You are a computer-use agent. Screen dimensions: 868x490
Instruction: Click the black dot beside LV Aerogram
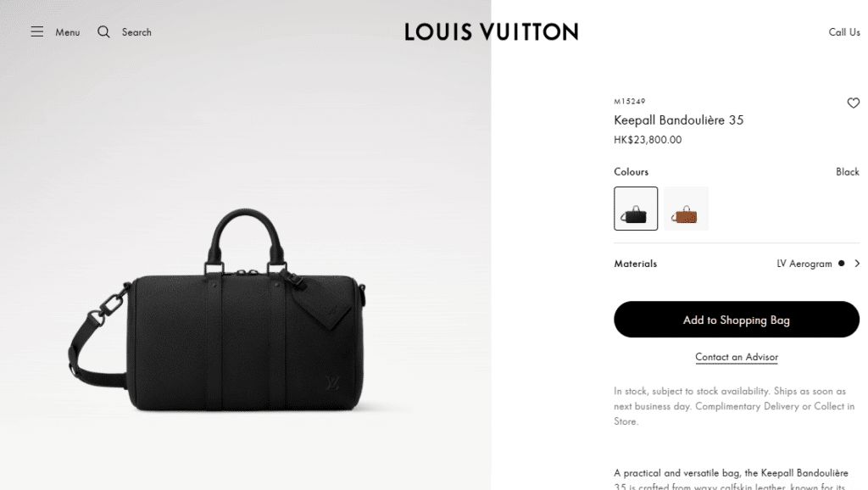coord(842,264)
